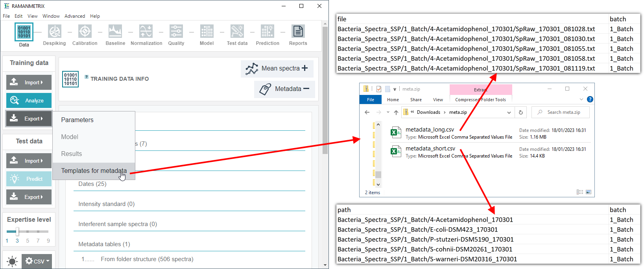This screenshot has height=269, width=644.
Task: Expand Explorer ribbon chevron
Action: click(581, 99)
